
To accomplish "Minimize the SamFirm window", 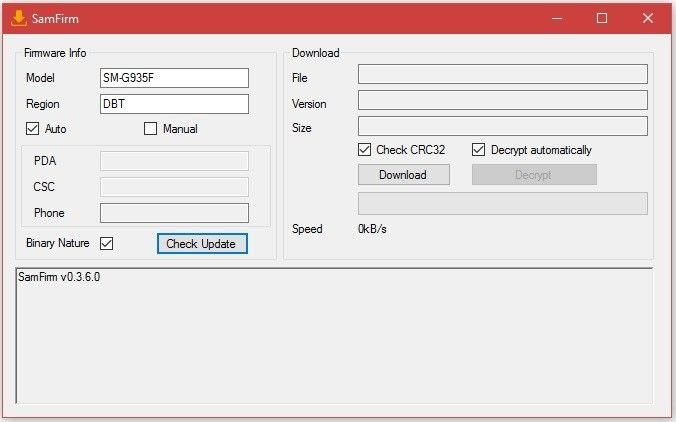I will [557, 18].
